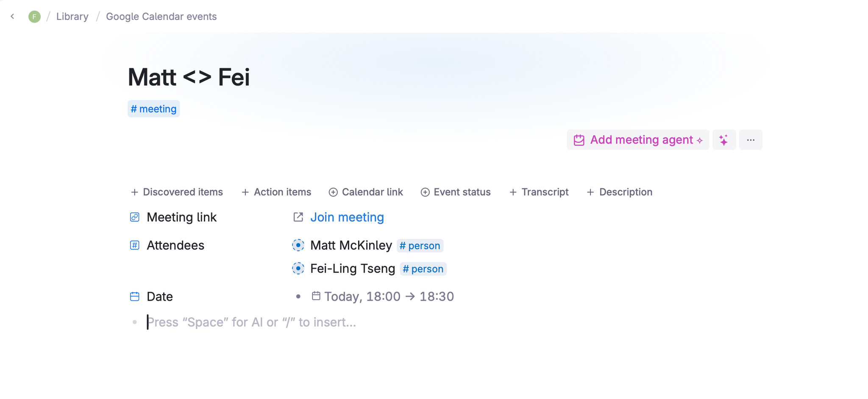Select the Meeting link field label
The width and height of the screenshot is (868, 399).
[181, 217]
